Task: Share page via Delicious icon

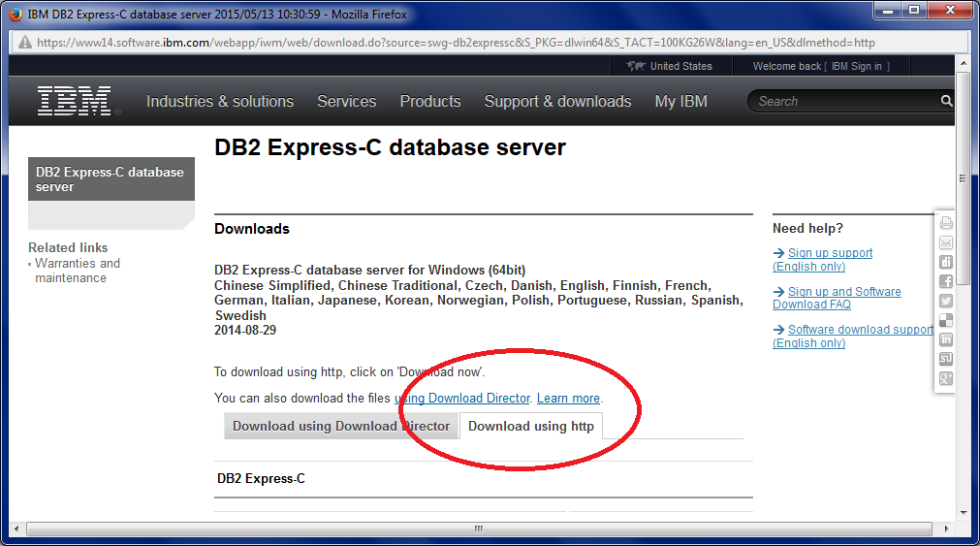Action: tap(946, 320)
